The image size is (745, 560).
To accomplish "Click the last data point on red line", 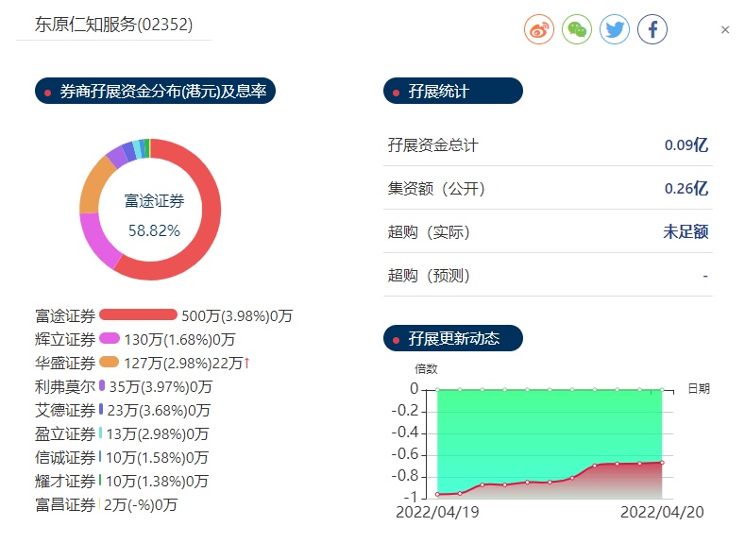I will tap(662, 462).
